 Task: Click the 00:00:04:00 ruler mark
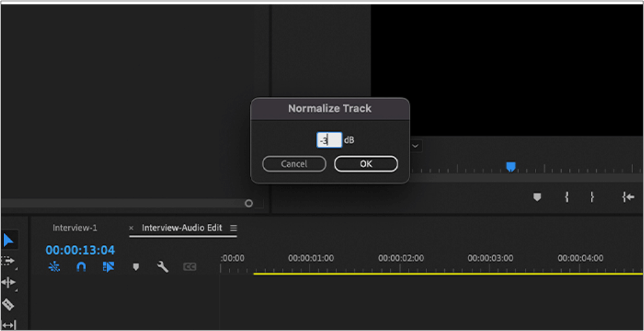(x=580, y=258)
